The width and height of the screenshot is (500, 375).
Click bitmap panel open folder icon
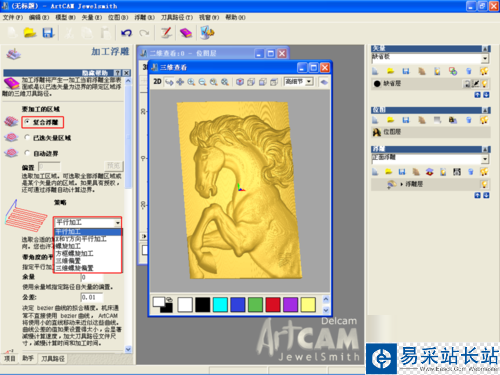click(x=390, y=120)
